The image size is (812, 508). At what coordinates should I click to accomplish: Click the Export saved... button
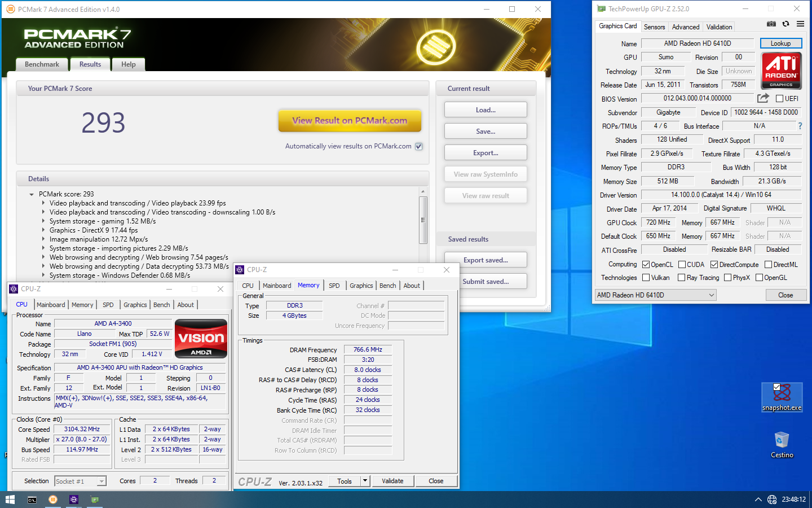point(486,260)
